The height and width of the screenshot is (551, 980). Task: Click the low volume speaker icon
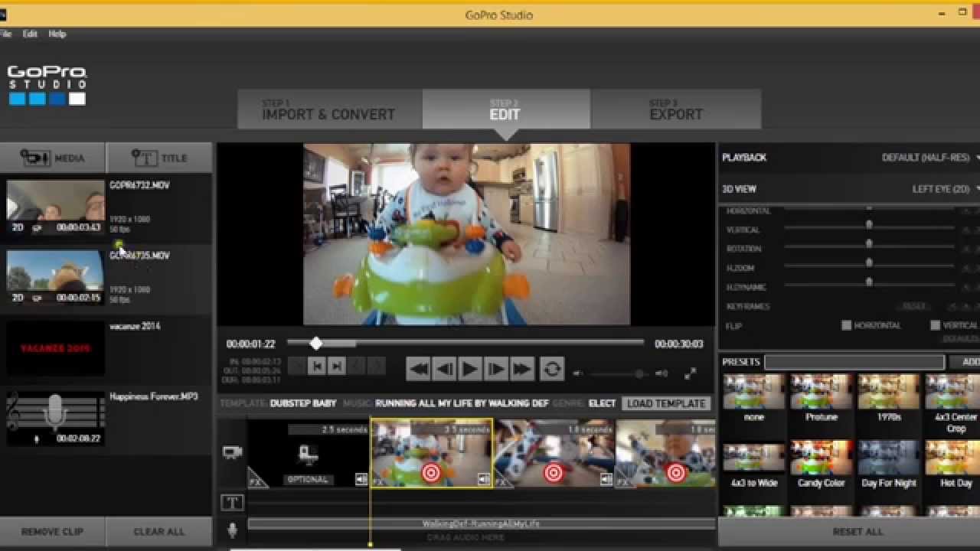click(x=578, y=373)
